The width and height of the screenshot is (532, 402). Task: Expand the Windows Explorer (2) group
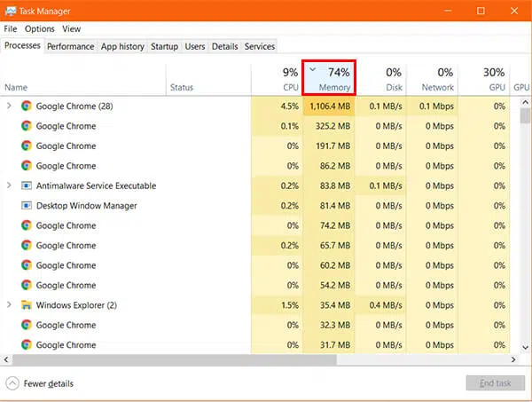pos(10,305)
